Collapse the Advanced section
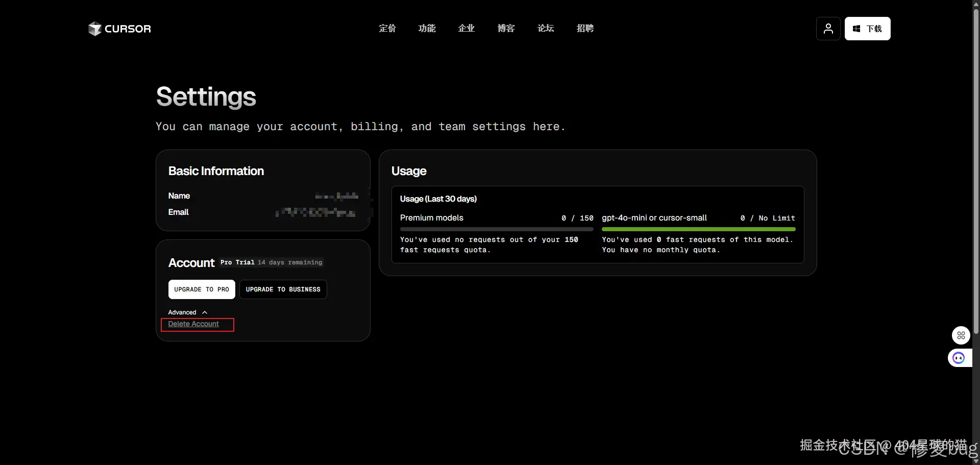Viewport: 980px width, 465px height. click(187, 312)
